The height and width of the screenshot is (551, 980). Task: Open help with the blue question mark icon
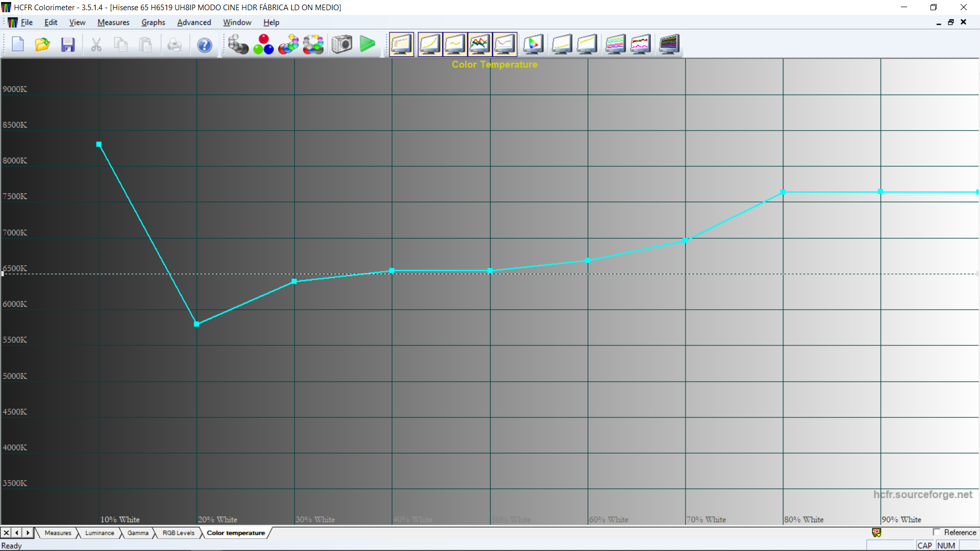click(x=204, y=44)
